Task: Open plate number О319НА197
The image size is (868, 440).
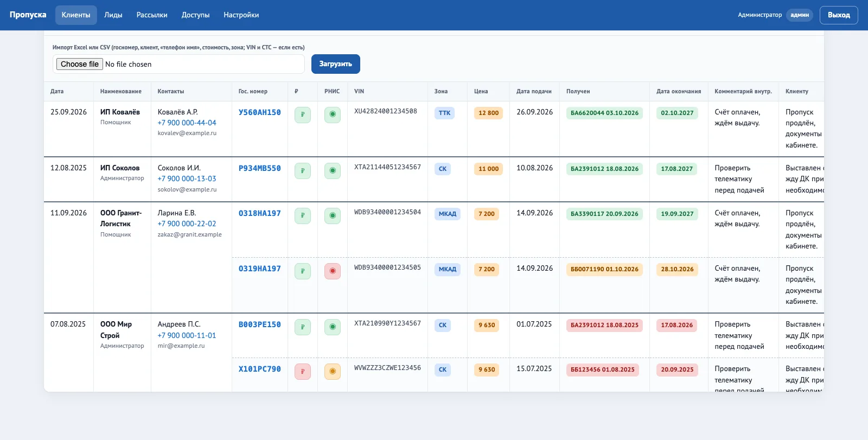Action: [260, 269]
